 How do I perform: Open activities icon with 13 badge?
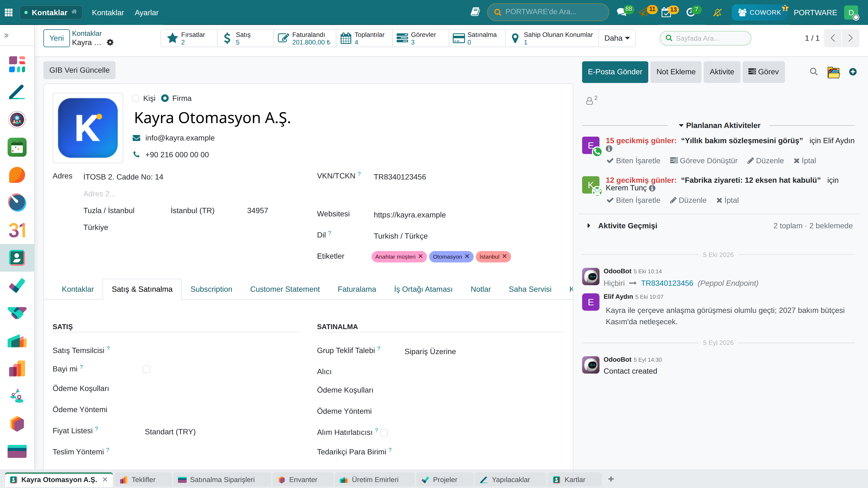[666, 12]
